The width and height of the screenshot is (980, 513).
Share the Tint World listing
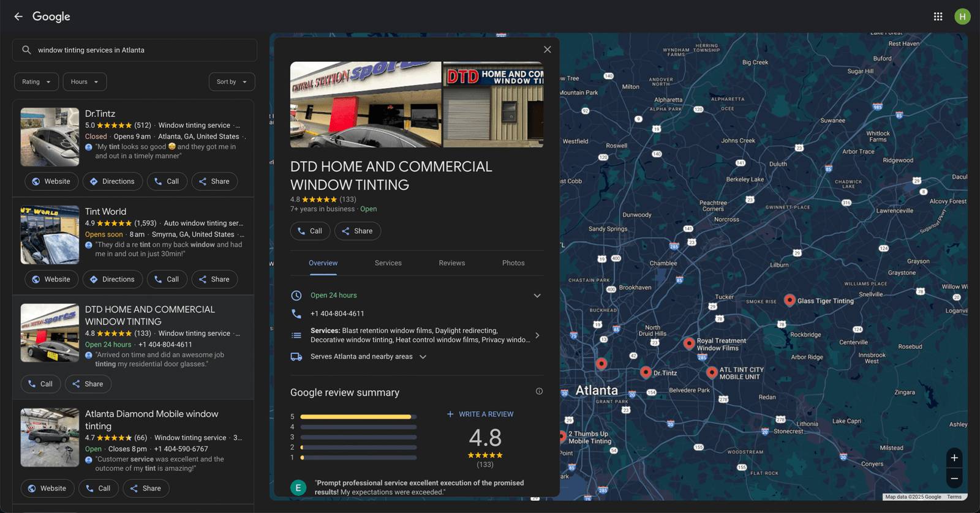click(214, 279)
